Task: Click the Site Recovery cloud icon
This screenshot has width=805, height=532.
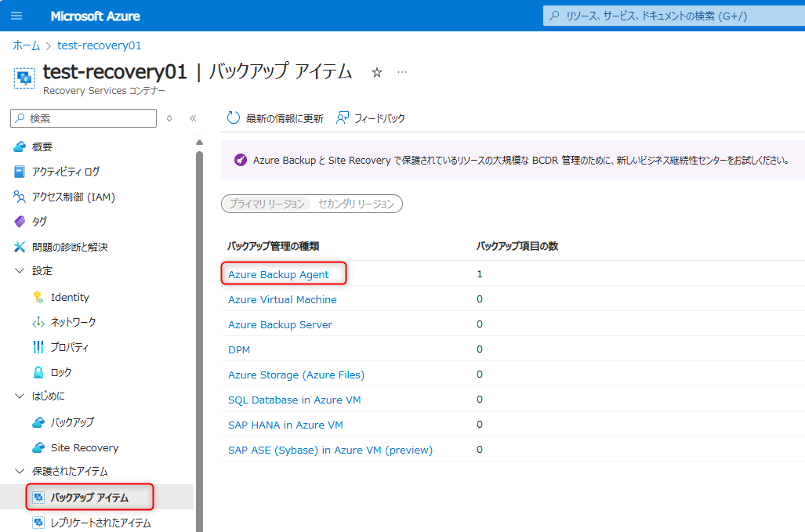Action: pyautogui.click(x=38, y=447)
